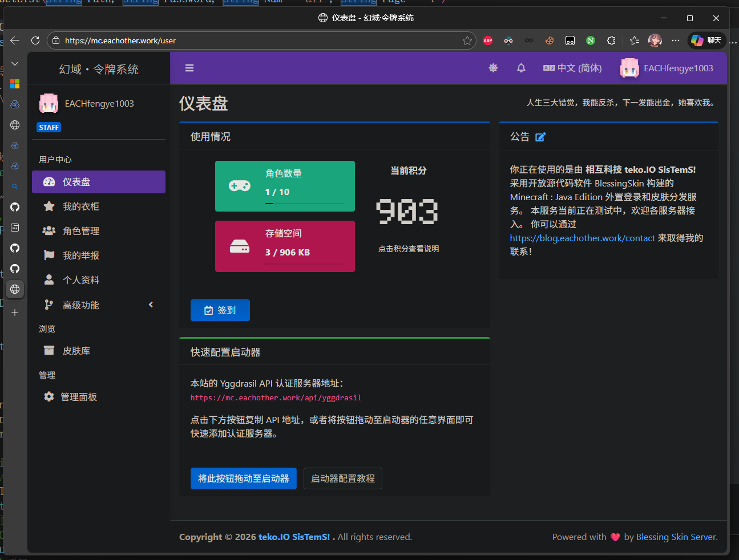The width and height of the screenshot is (739, 560).
Task: Click the 签到 check-in calendar icon button
Action: [x=208, y=310]
